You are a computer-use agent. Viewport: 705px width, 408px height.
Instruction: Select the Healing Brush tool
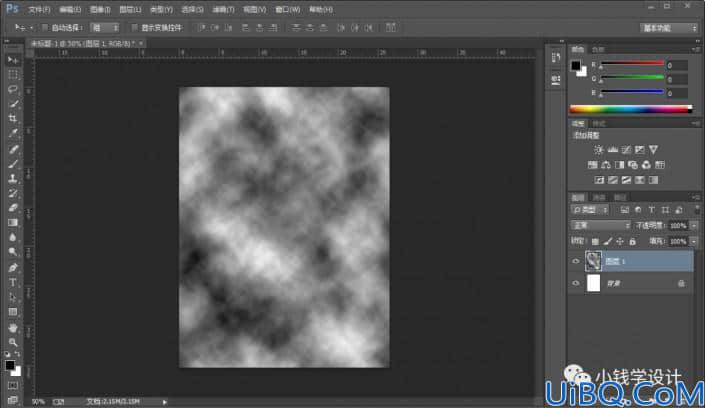(x=13, y=149)
